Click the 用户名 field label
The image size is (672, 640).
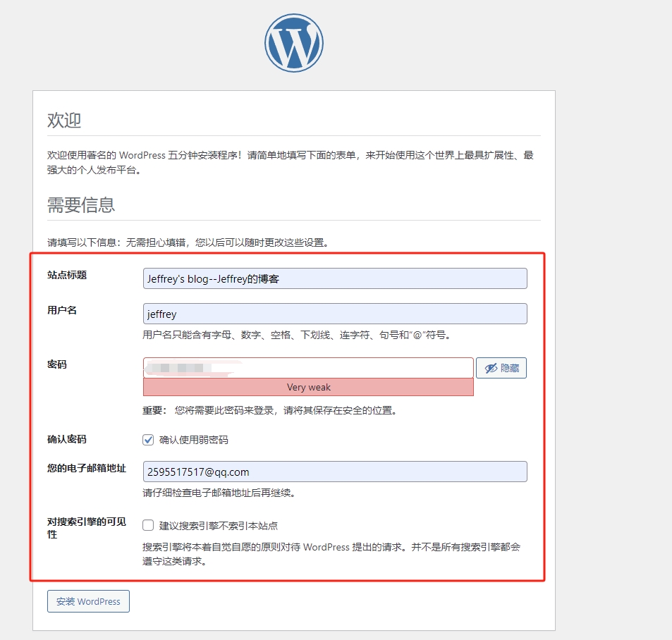point(62,310)
